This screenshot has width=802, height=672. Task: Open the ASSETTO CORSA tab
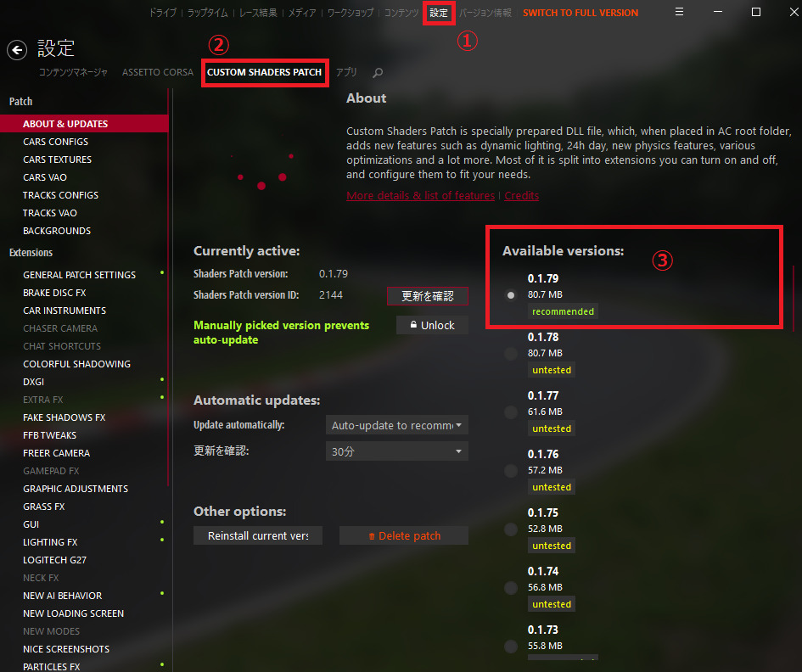tap(158, 72)
